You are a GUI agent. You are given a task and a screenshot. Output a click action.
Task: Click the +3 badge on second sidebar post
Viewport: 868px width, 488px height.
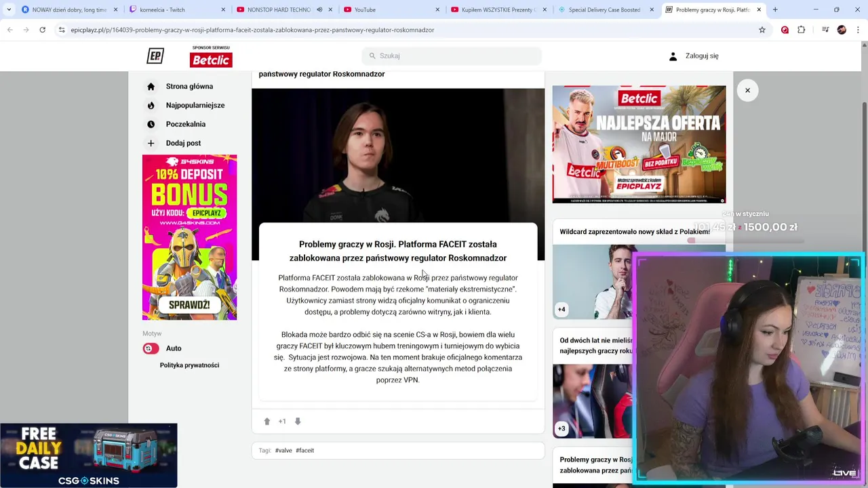(561, 428)
